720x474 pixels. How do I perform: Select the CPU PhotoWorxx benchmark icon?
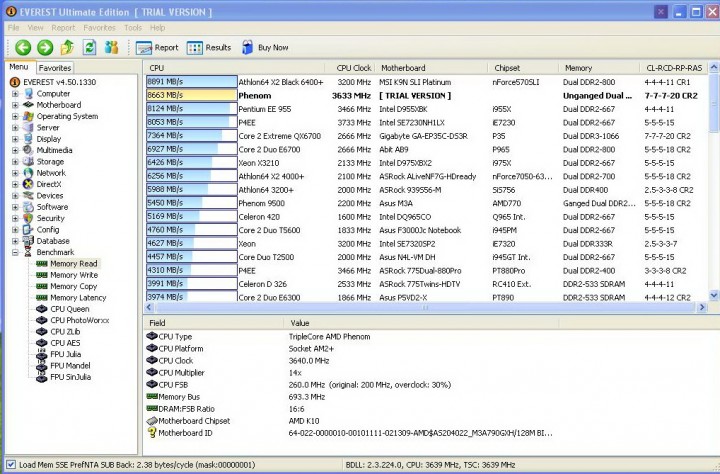(42, 320)
